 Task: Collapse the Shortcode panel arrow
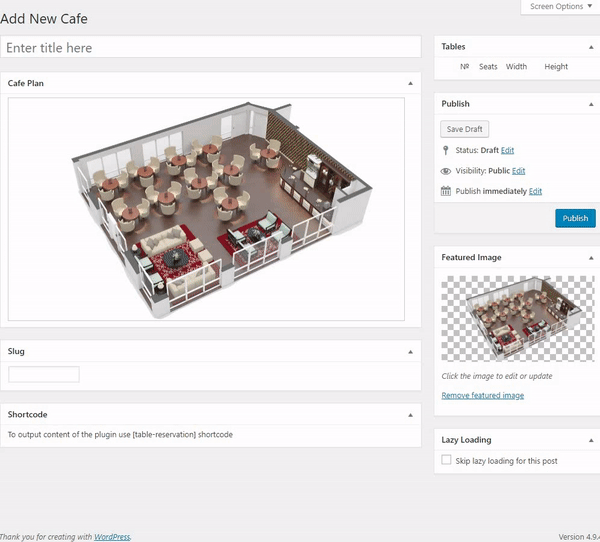coord(411,415)
